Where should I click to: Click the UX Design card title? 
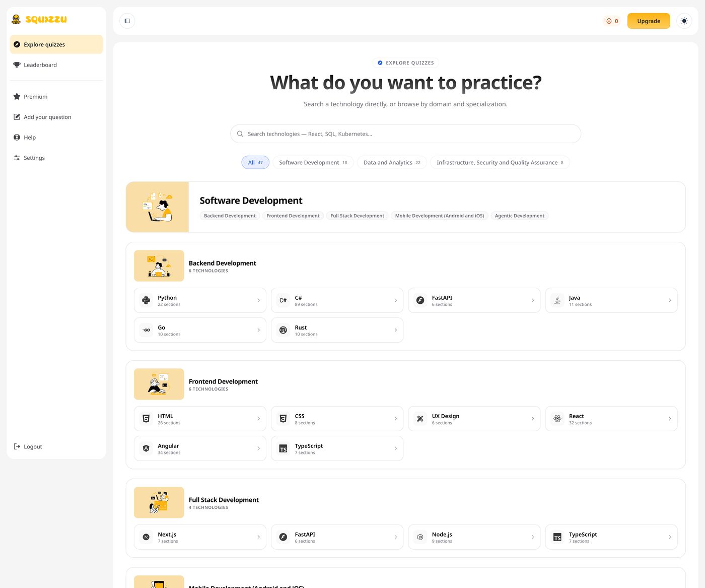(446, 416)
